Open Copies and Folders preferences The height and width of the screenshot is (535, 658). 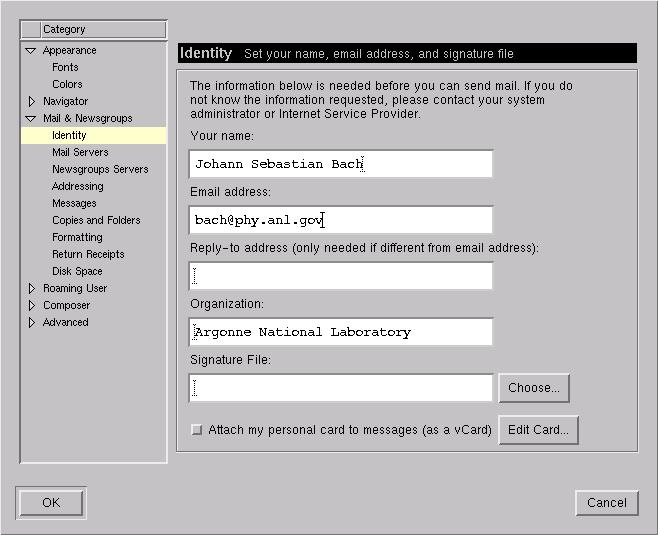tap(96, 220)
